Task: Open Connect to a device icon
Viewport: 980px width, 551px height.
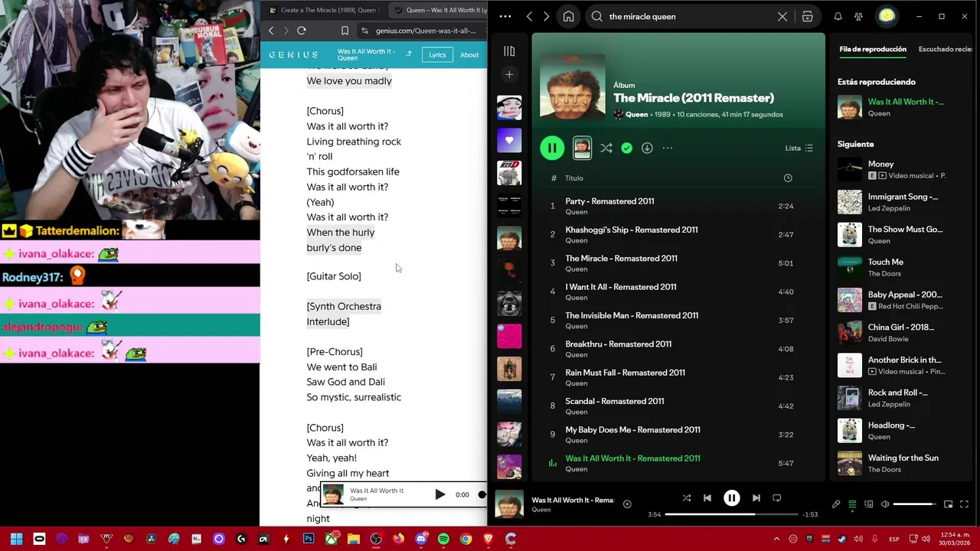Action: point(869,504)
